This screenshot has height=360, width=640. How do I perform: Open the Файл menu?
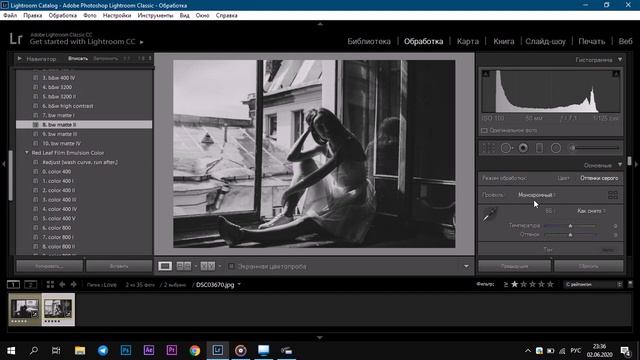point(10,15)
